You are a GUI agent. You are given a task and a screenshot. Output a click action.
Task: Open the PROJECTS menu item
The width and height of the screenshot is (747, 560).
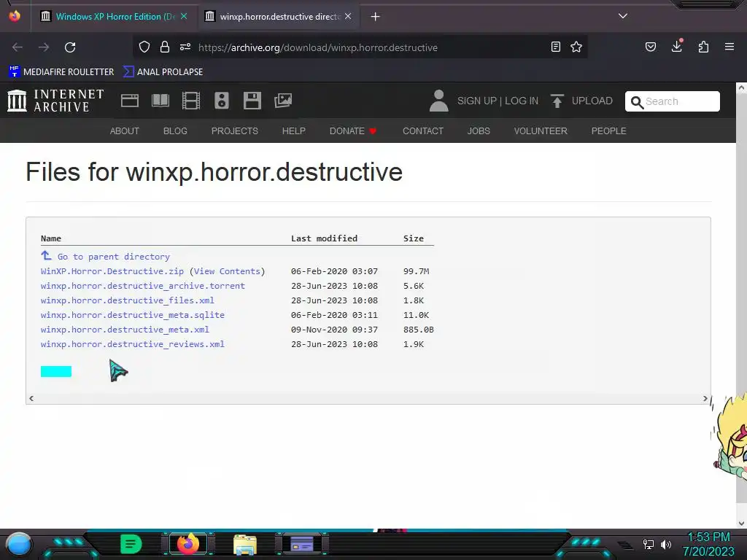coord(235,131)
